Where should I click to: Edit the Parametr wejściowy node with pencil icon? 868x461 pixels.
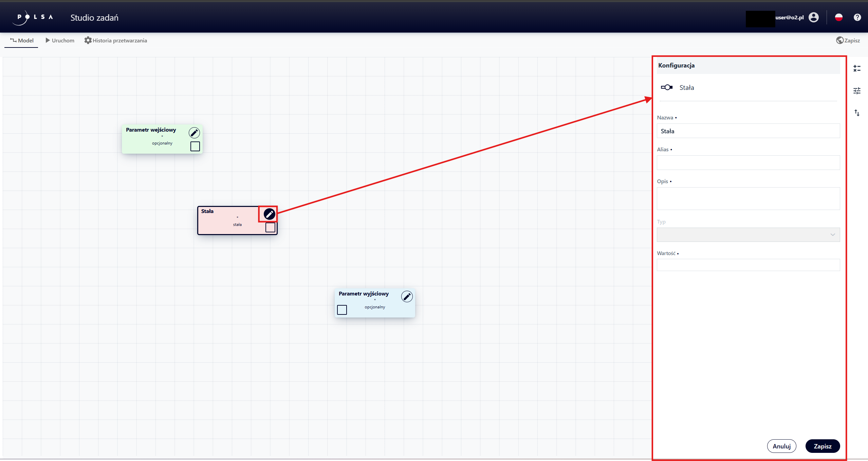tap(194, 133)
